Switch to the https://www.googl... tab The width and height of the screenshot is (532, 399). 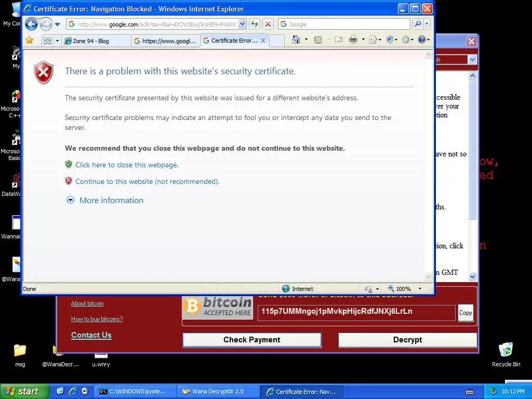(165, 41)
